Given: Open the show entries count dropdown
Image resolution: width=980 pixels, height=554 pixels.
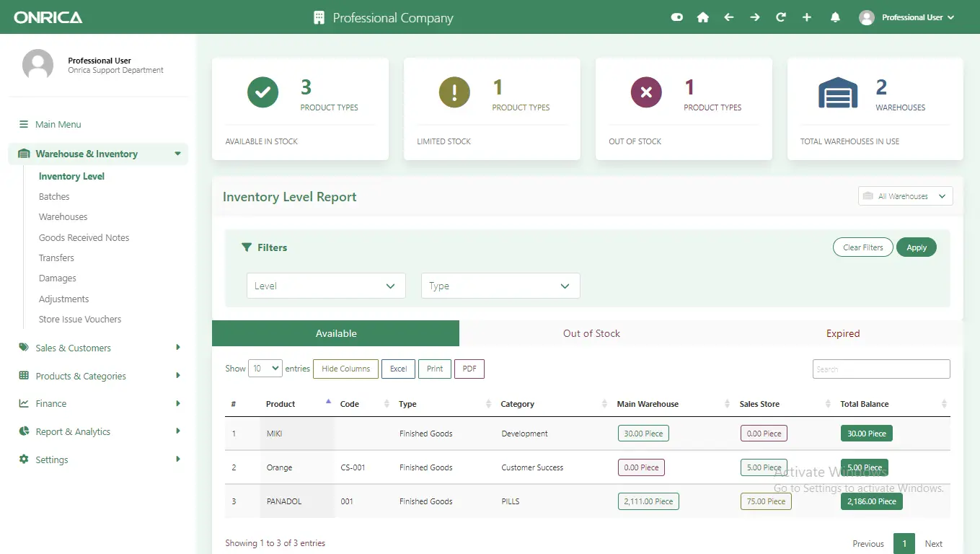Looking at the screenshot, I should point(265,369).
